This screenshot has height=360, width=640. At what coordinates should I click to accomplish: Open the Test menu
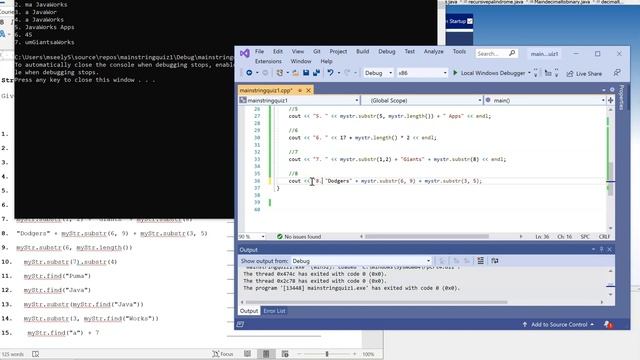(x=410, y=51)
